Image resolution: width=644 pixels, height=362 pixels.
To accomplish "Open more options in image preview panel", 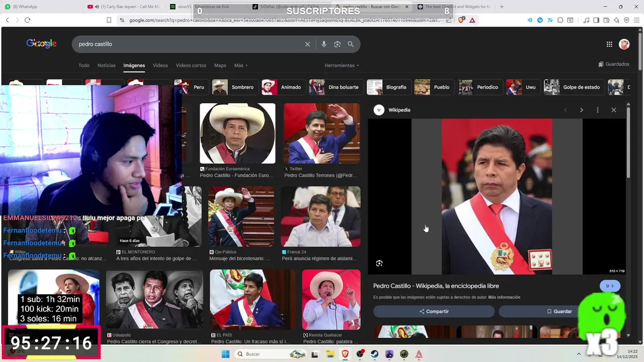I will 598,110.
